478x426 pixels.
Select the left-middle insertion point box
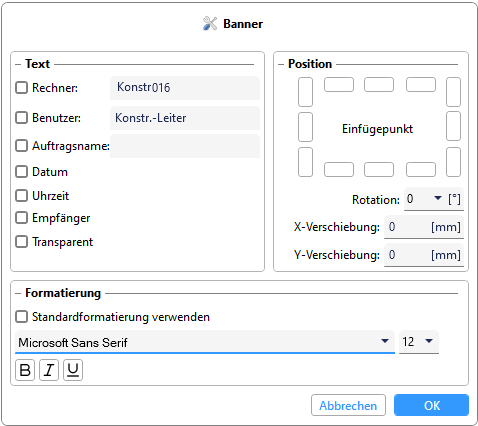(305, 127)
